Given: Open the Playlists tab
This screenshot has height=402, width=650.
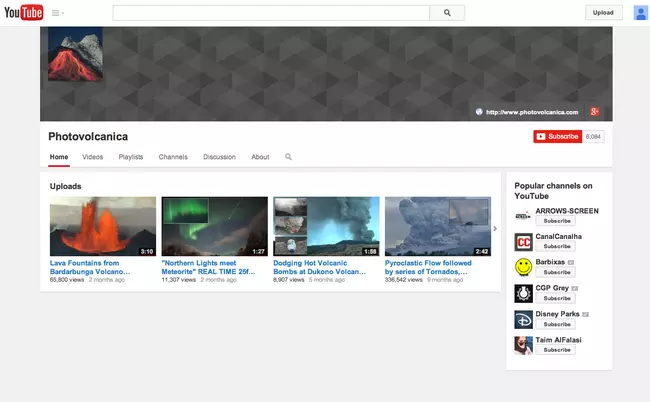Looking at the screenshot, I should click(130, 157).
